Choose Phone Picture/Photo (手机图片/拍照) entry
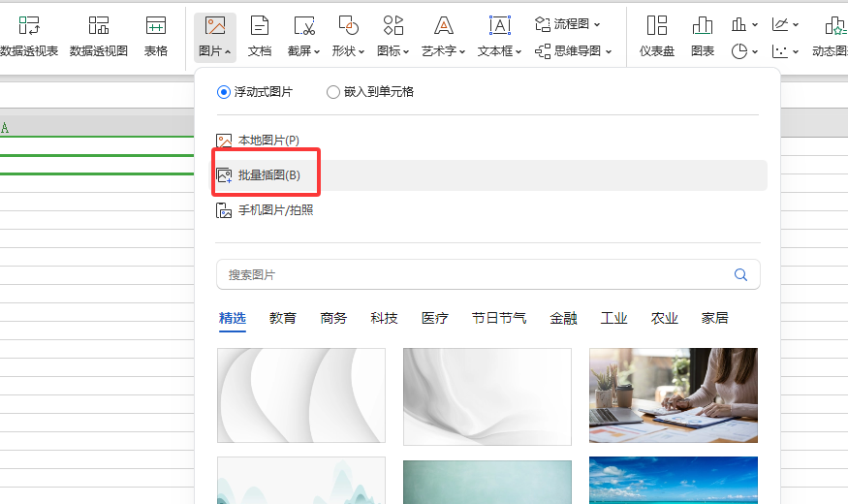This screenshot has height=504, width=848. pos(265,209)
